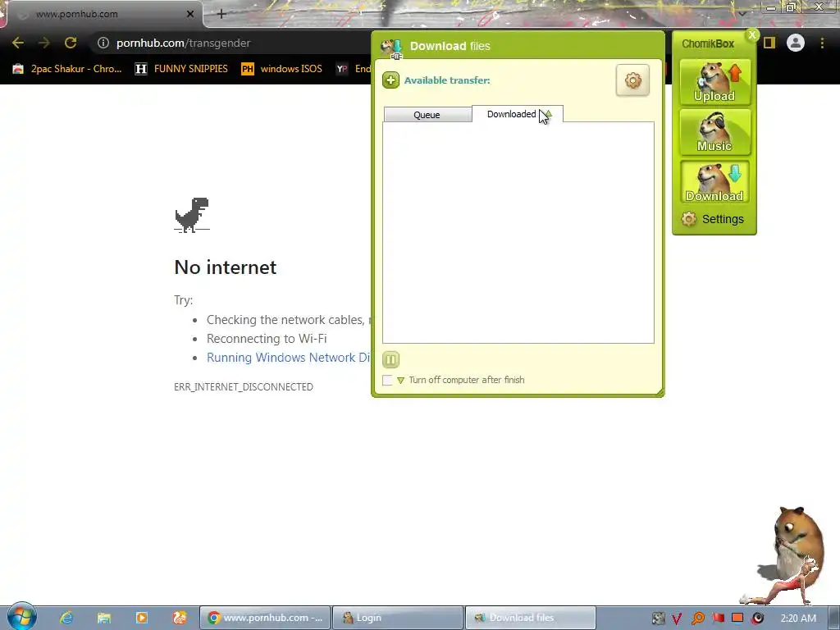Go back in Chrome browser

point(18,43)
